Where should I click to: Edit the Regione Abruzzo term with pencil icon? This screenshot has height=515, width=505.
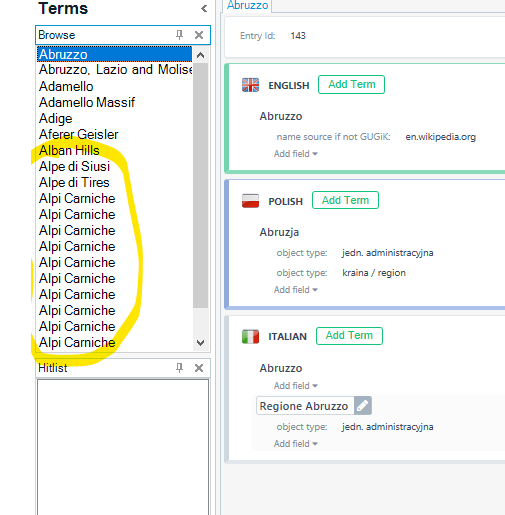click(363, 406)
